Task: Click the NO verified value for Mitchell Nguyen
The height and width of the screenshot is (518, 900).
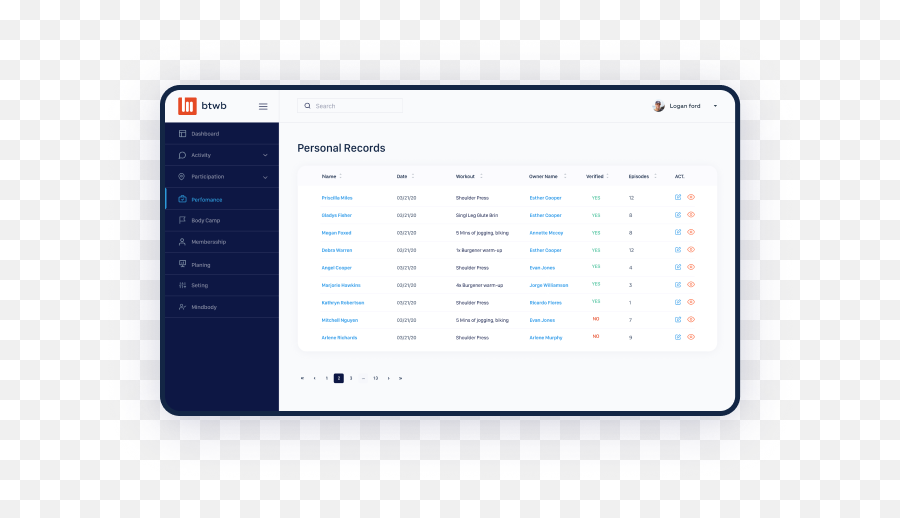Action: [x=596, y=319]
